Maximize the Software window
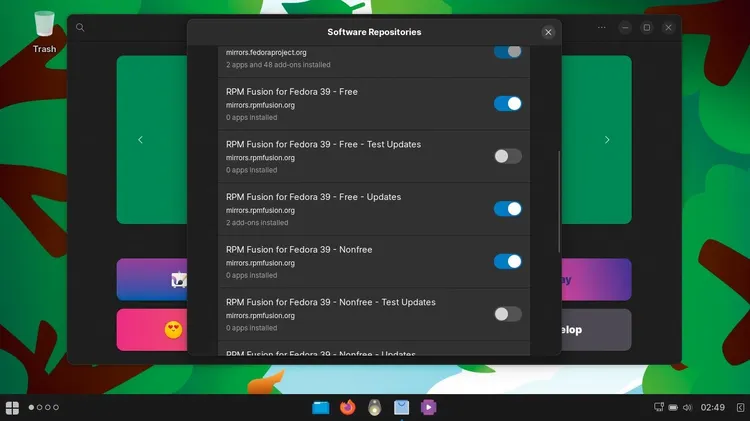Image resolution: width=750 pixels, height=421 pixels. point(647,27)
